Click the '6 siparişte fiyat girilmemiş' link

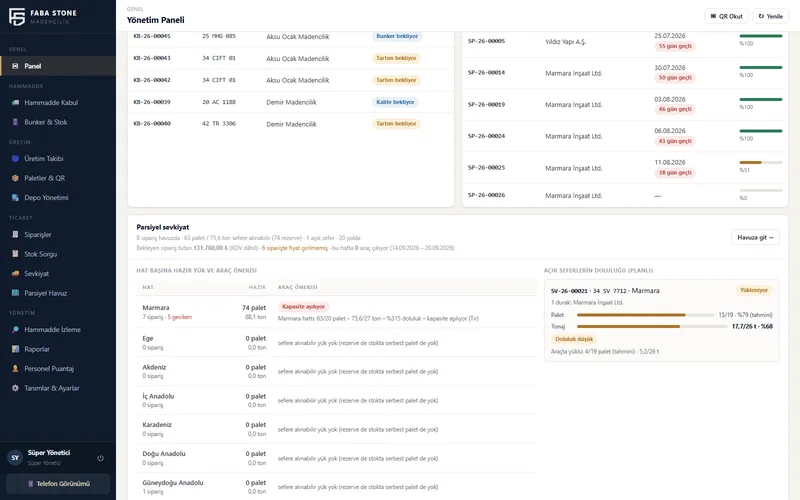(x=294, y=248)
